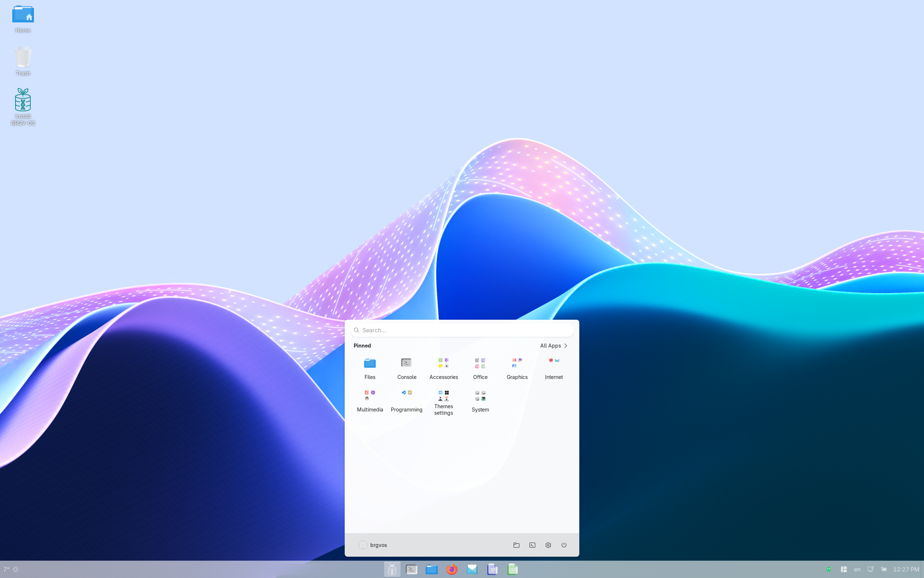The image size is (924, 578).
Task: Open the Files pinned app
Action: (x=370, y=368)
